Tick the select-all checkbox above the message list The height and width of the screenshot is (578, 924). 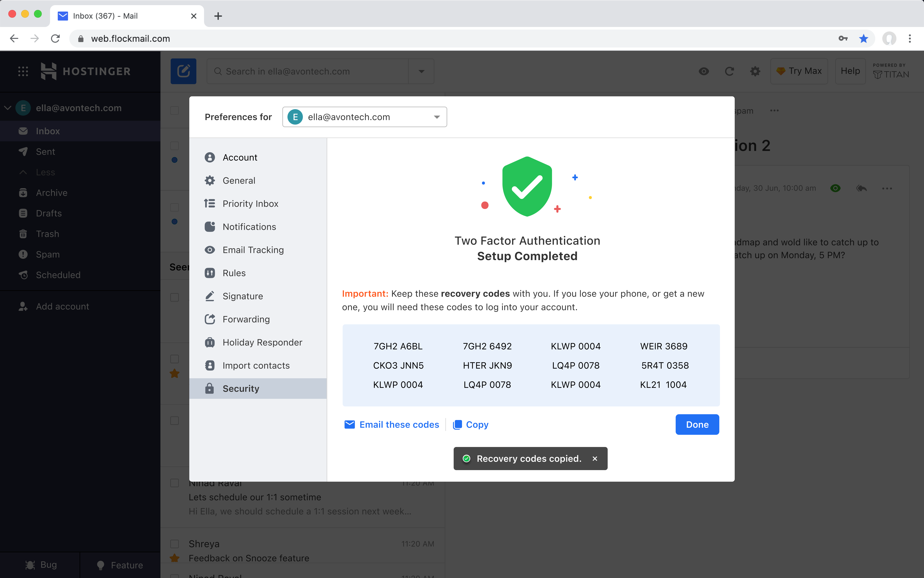point(175,110)
